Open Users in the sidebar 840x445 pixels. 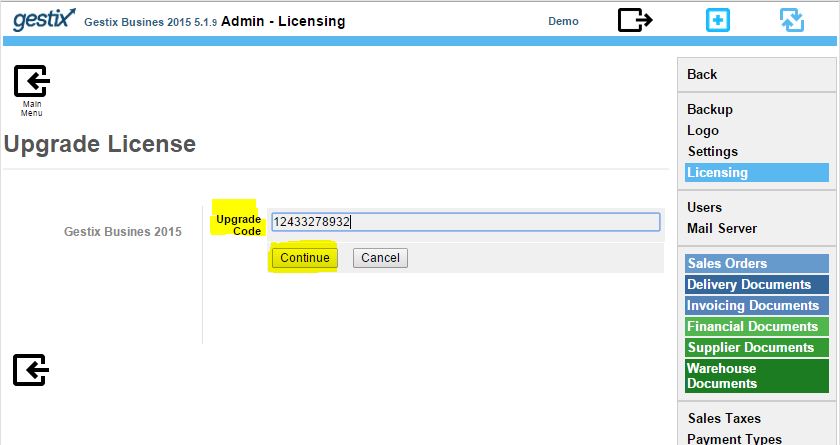coord(704,207)
